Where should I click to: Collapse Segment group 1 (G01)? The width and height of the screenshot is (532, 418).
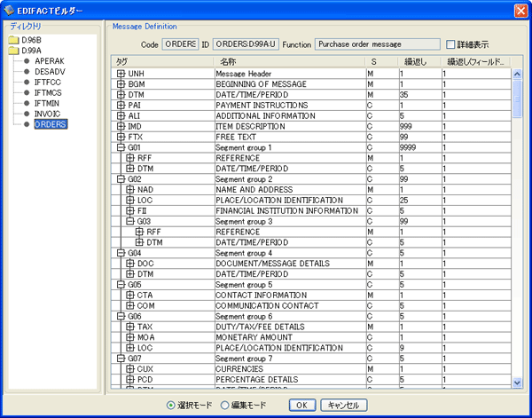point(121,147)
